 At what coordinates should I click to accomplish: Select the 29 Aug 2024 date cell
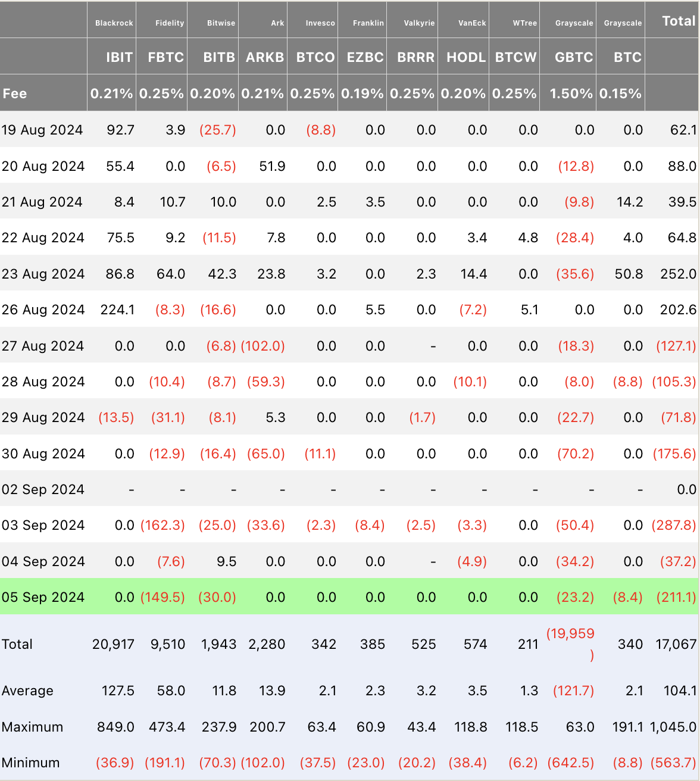click(43, 417)
